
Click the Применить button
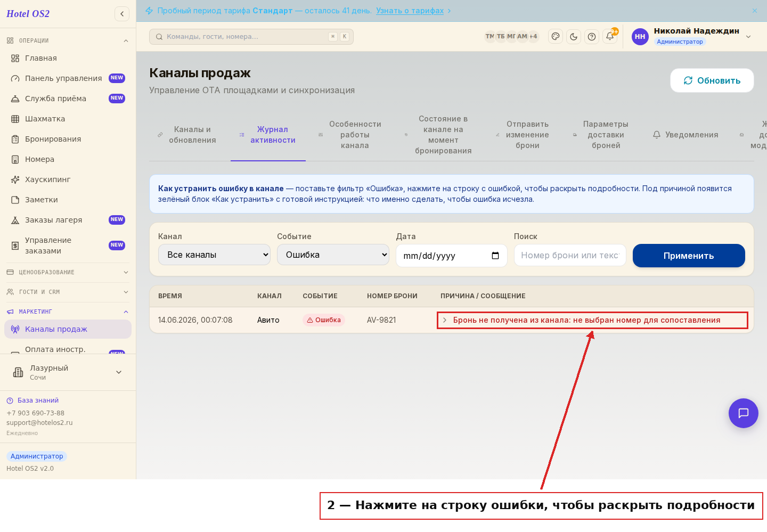coord(689,256)
